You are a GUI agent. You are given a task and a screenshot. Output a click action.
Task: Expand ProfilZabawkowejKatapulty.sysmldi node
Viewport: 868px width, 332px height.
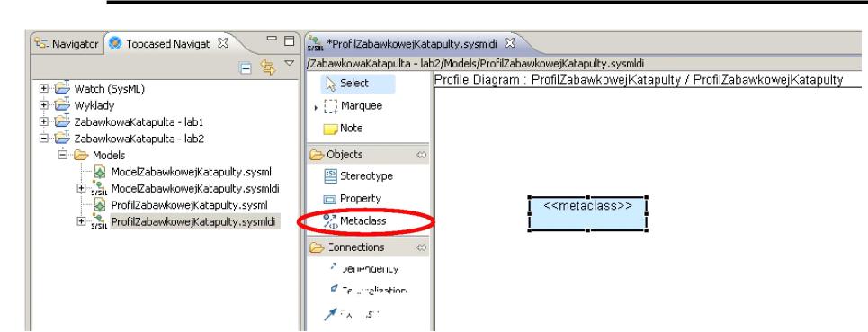pyautogui.click(x=81, y=221)
